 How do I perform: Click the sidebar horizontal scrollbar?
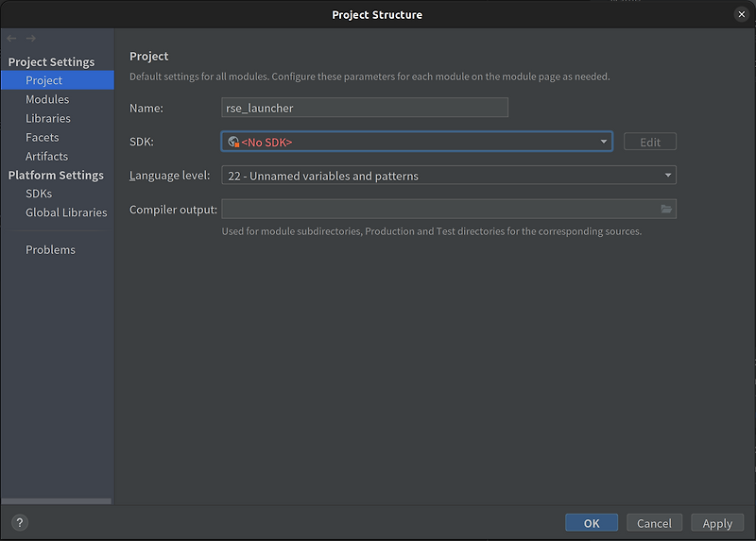[56, 501]
